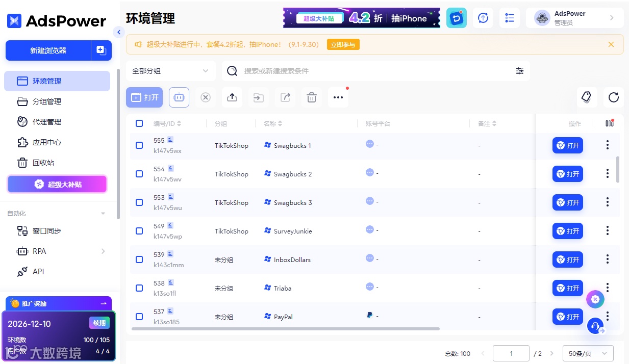The height and width of the screenshot is (364, 629).
Task: Check the box for profile 555
Action: pos(139,145)
